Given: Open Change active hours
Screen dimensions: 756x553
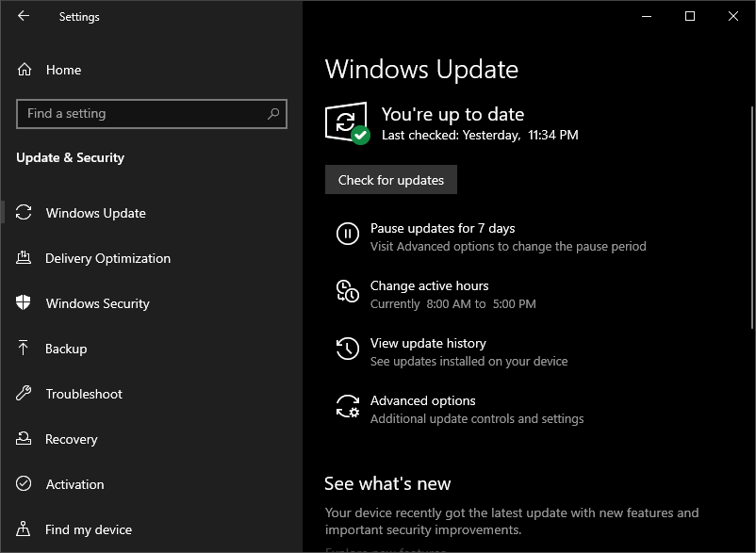Looking at the screenshot, I should coord(429,285).
